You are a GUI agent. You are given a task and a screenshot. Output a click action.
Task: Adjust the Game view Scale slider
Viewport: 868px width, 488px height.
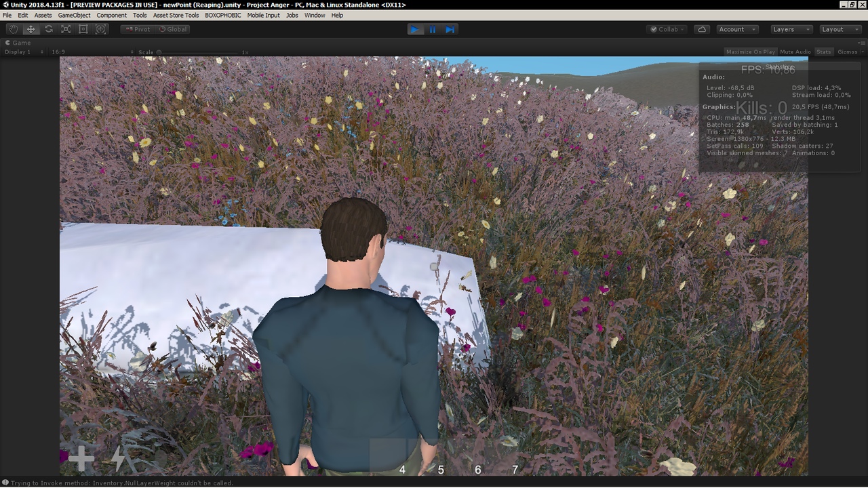[198, 52]
